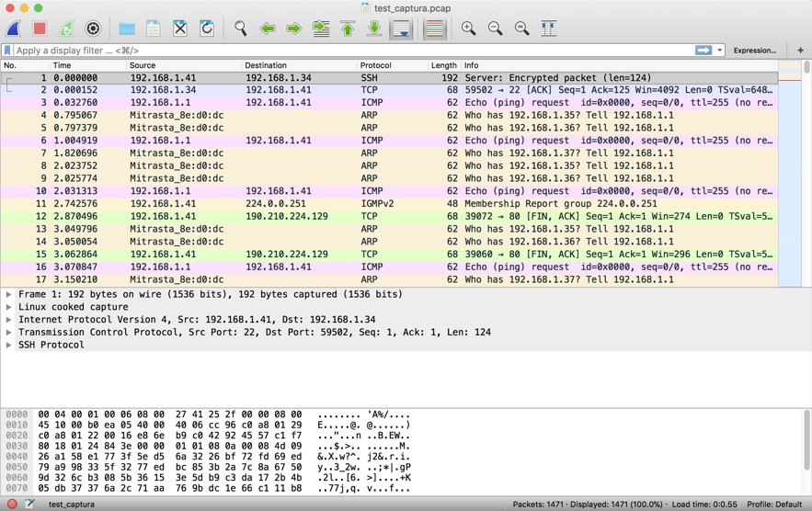The height and width of the screenshot is (511, 812).
Task: Start capture with the shark fin icon
Action: point(14,28)
